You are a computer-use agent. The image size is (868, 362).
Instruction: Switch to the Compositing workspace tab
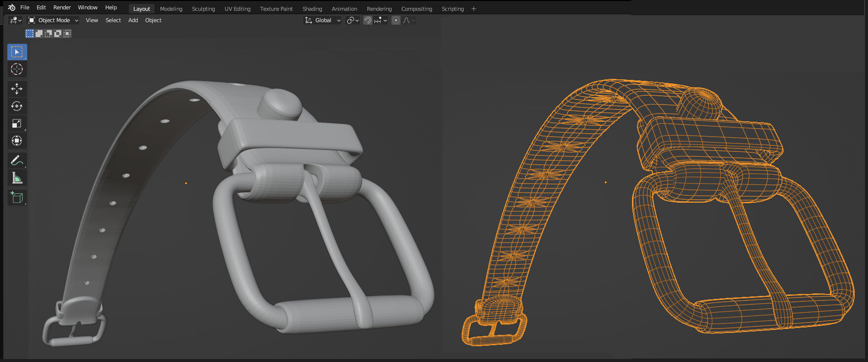click(417, 9)
